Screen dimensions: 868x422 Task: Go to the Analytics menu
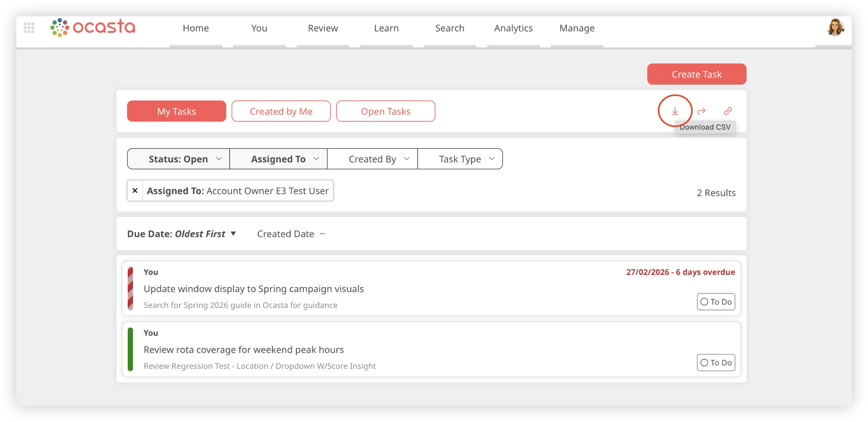tap(513, 28)
